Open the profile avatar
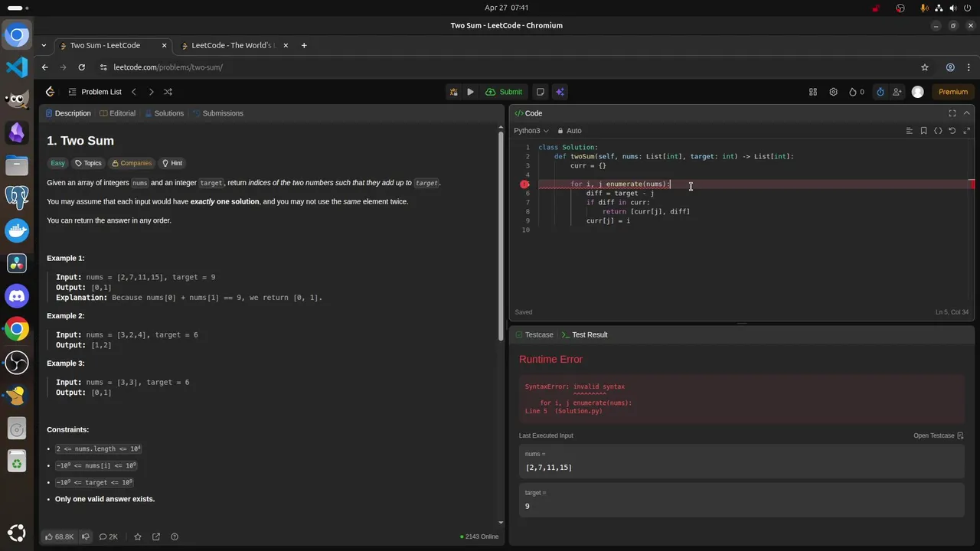Viewport: 980px width, 551px height. tap(918, 92)
